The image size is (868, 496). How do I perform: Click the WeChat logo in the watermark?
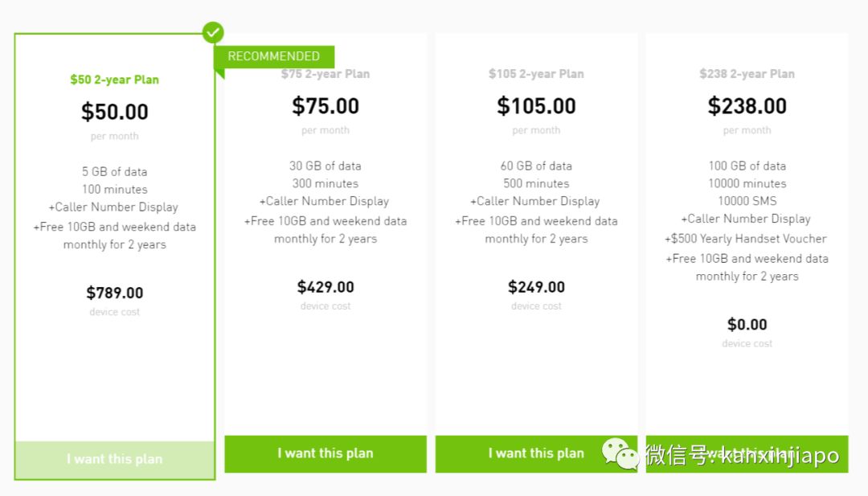[x=620, y=453]
